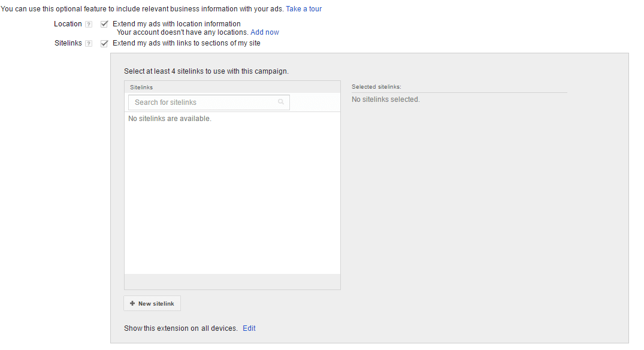The height and width of the screenshot is (350, 644).
Task: Open the Sitelinks help question mark icon
Action: (89, 44)
